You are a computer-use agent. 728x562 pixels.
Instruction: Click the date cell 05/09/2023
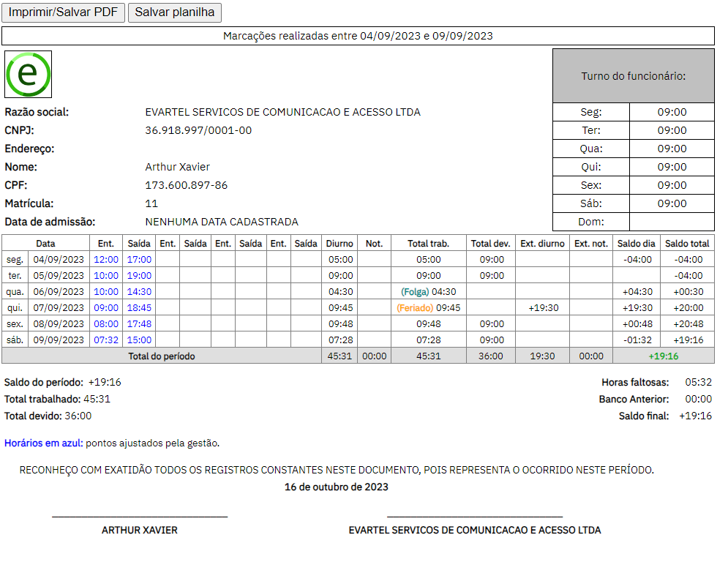pyautogui.click(x=59, y=275)
